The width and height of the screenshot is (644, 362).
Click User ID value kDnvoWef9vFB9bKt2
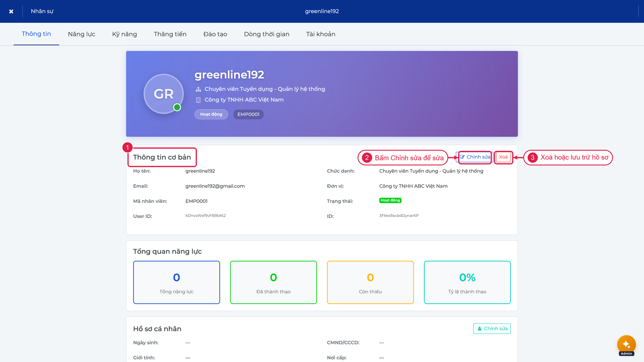coord(206,216)
